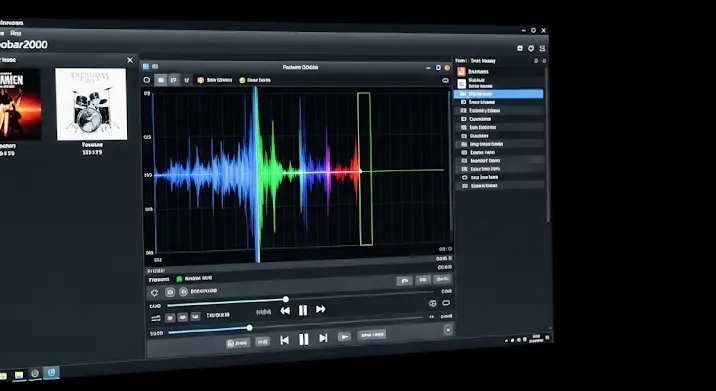Select the red and orange album cover

[20, 104]
